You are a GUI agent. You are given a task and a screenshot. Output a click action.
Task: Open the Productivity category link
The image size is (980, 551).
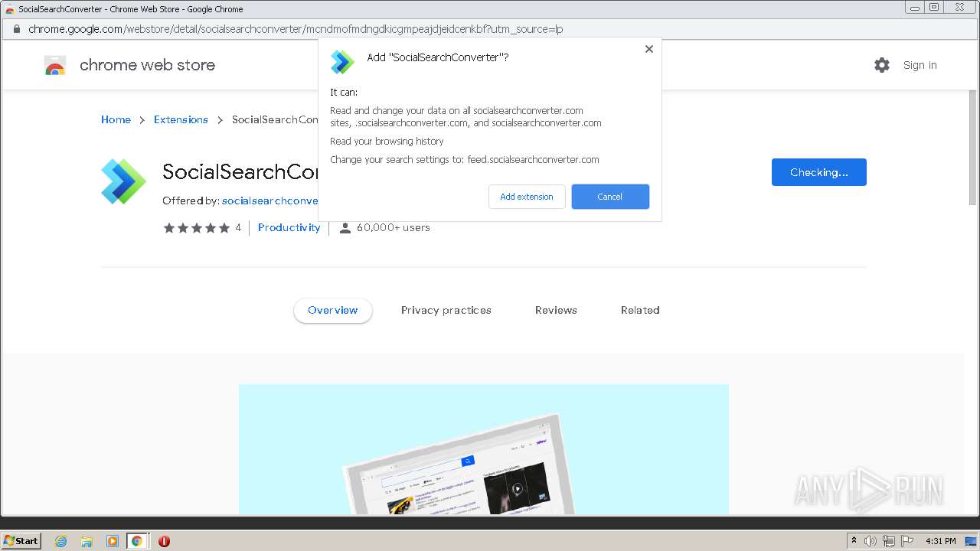coord(289,227)
